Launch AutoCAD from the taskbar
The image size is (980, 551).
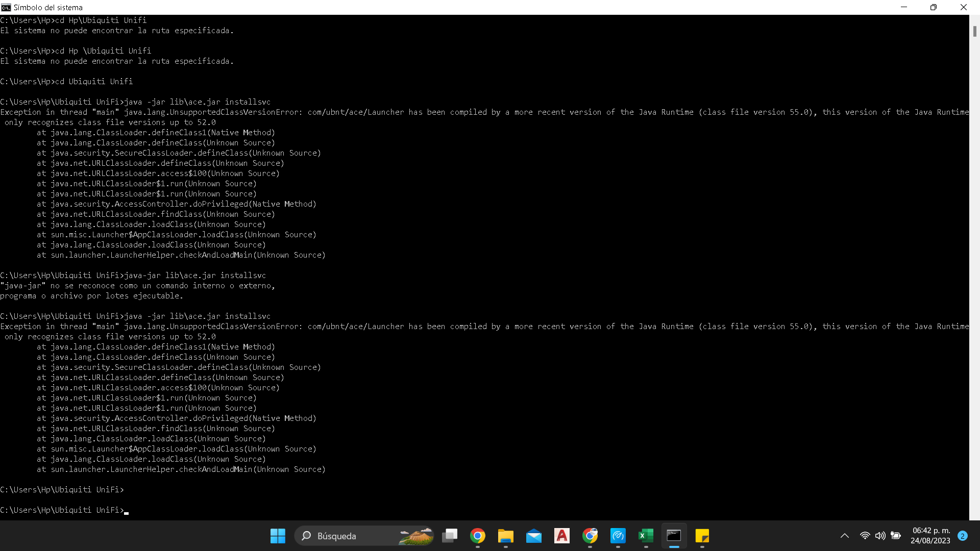tap(562, 536)
